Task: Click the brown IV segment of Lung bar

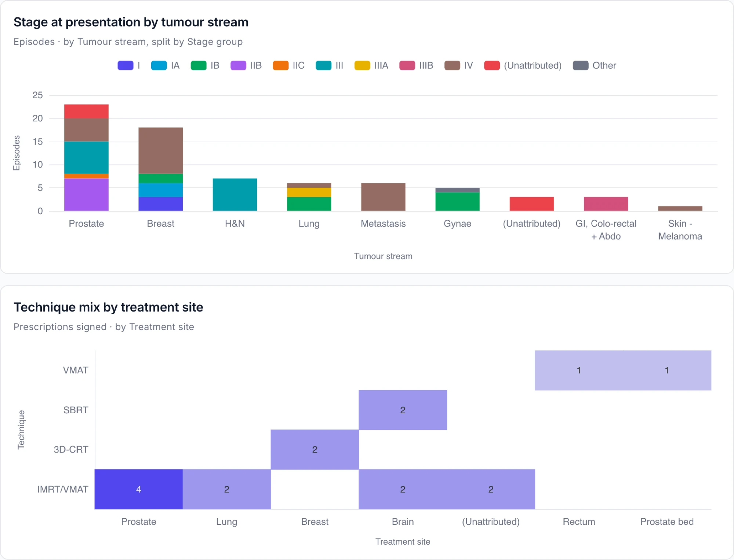Action: [x=309, y=186]
